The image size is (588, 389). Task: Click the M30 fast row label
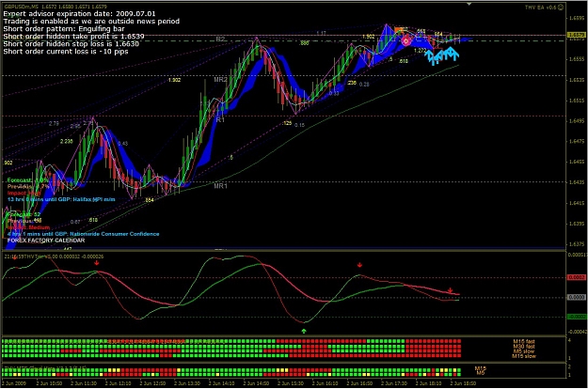click(524, 347)
